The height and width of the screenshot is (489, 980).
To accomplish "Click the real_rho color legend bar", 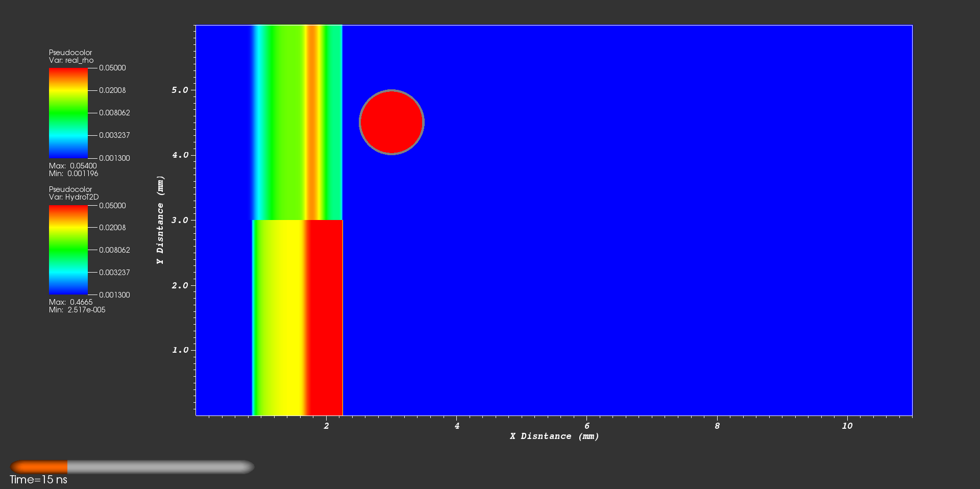I will (68, 113).
